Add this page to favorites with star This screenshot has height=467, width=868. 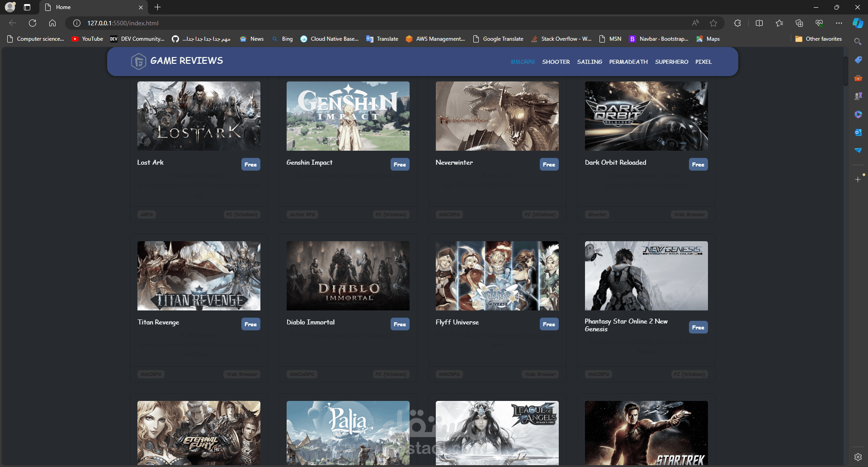coord(713,23)
